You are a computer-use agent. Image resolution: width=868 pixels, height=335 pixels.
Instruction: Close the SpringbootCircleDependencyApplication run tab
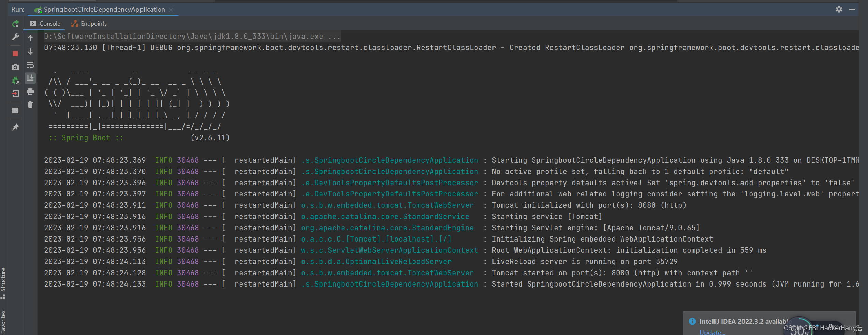[171, 10]
